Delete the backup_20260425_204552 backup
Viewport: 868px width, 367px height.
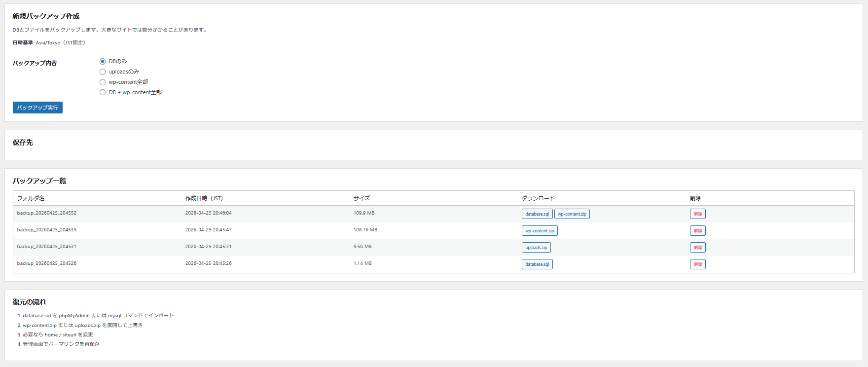point(697,214)
